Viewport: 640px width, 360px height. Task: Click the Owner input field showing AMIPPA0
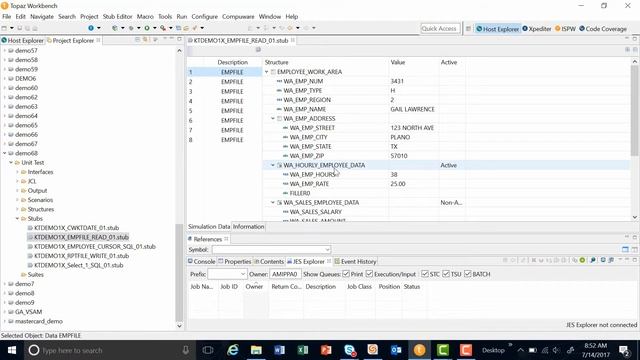point(285,274)
